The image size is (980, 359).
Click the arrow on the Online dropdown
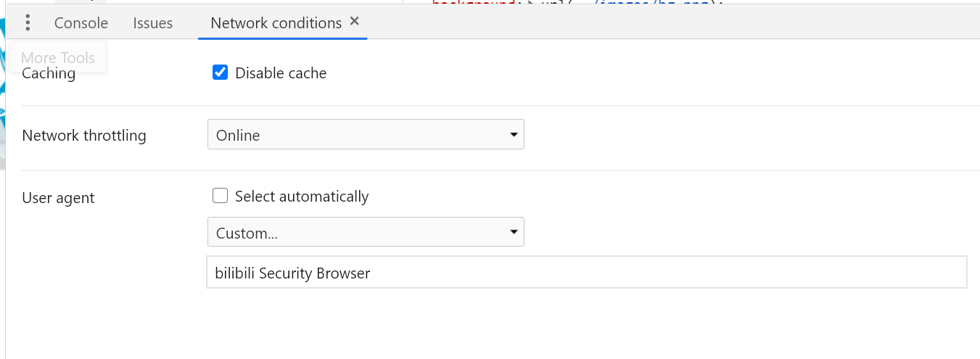(514, 135)
